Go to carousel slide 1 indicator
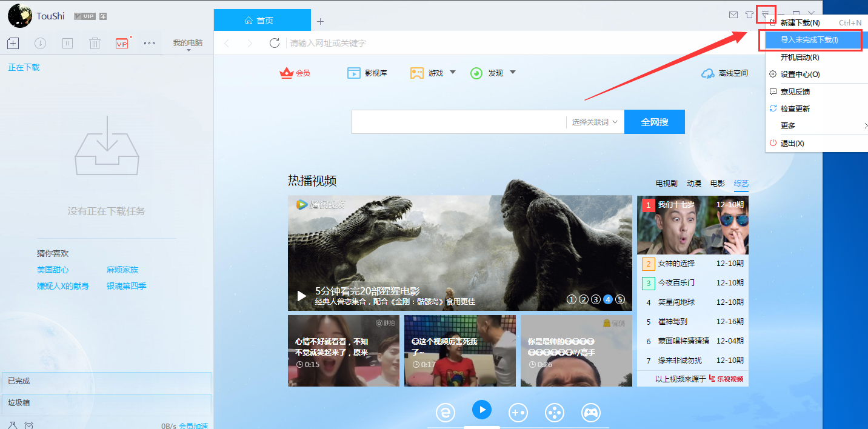Viewport: 868px width, 429px height. point(572,299)
